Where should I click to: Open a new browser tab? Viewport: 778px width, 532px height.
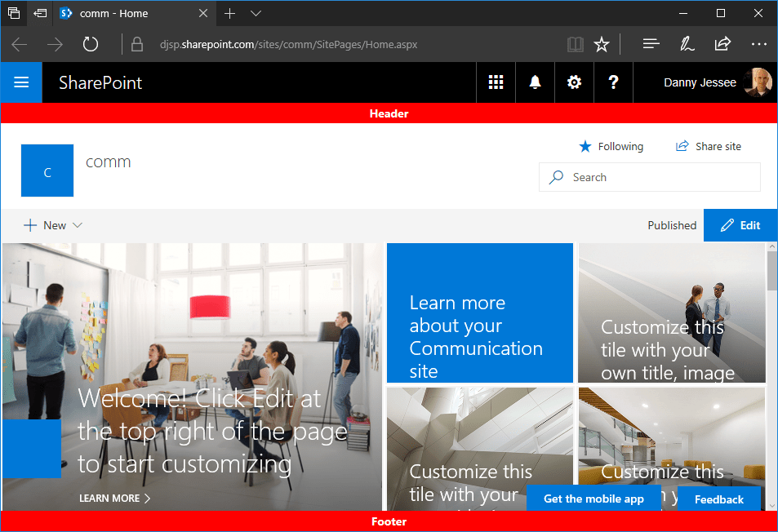click(x=230, y=13)
